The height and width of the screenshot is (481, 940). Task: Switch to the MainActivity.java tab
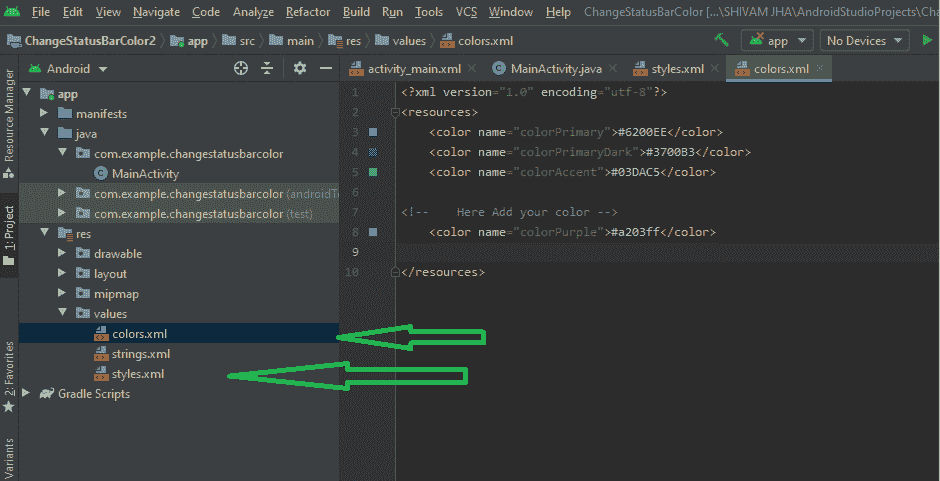(555, 69)
